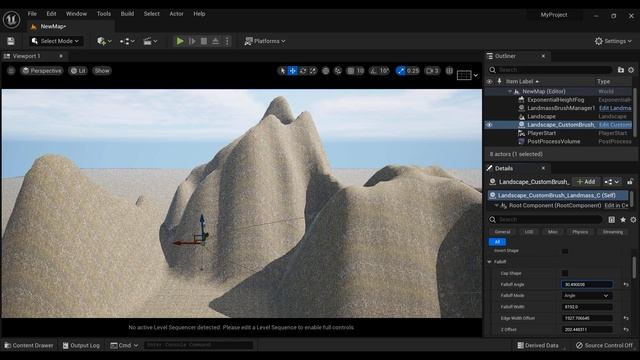Select the Viewport 1 tab
This screenshot has height=360, width=640.
point(27,56)
